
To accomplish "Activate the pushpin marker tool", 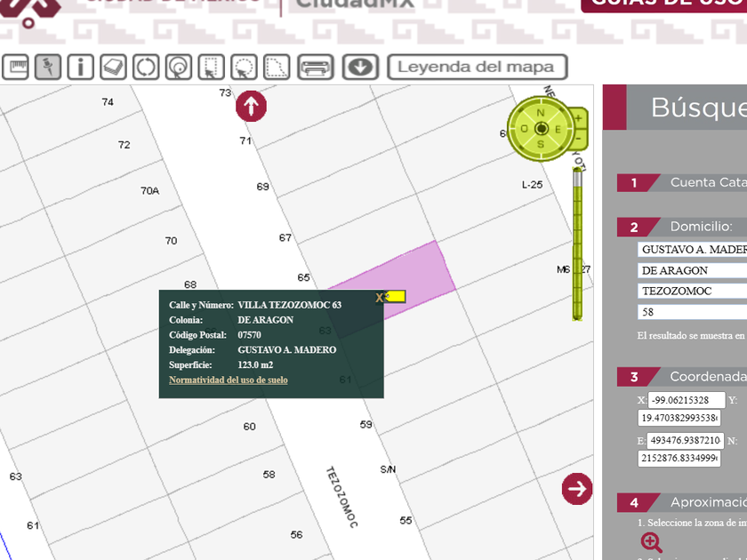I will pyautogui.click(x=48, y=67).
